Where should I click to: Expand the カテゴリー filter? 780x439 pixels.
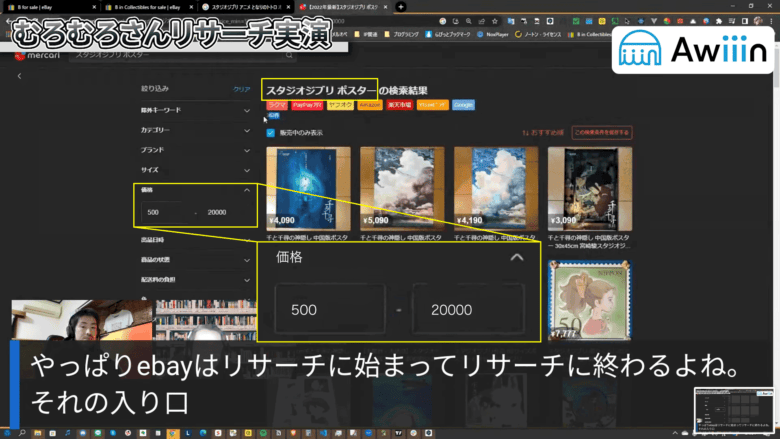[195, 130]
